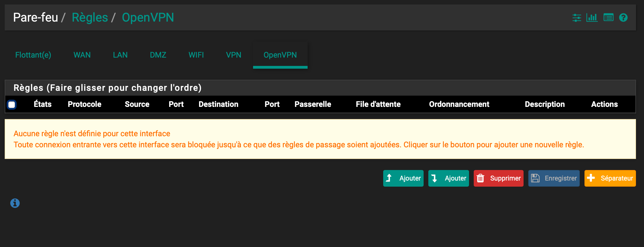The width and height of the screenshot is (644, 247).
Task: Toggle the select-all rules checkbox
Action: pos(12,105)
